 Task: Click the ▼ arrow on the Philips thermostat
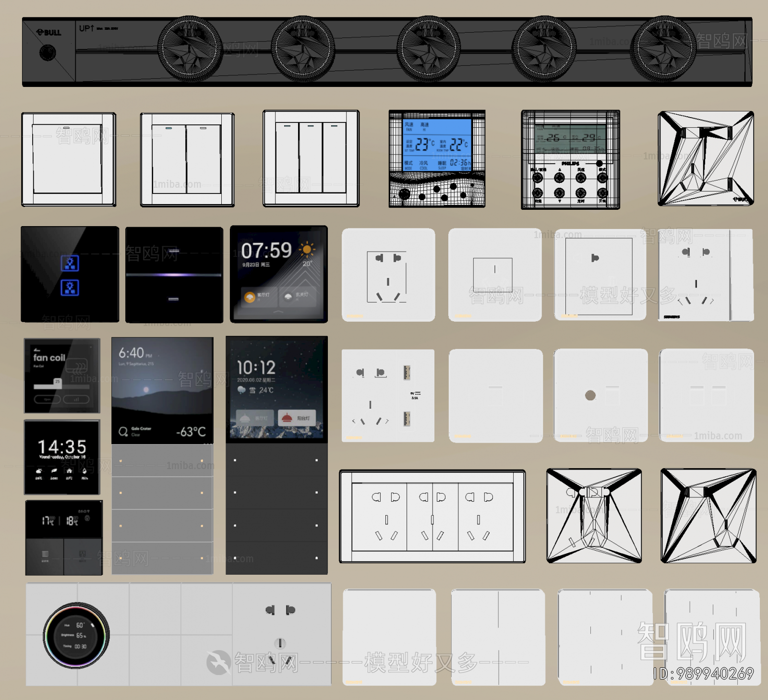pyautogui.click(x=559, y=193)
